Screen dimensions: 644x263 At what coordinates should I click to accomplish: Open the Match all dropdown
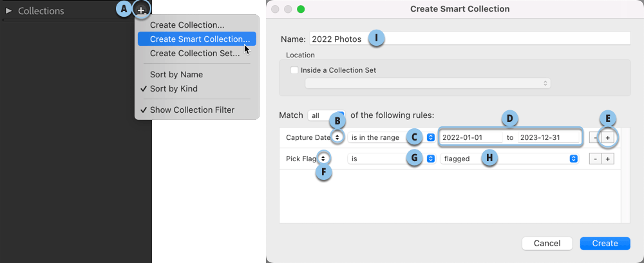pyautogui.click(x=326, y=115)
